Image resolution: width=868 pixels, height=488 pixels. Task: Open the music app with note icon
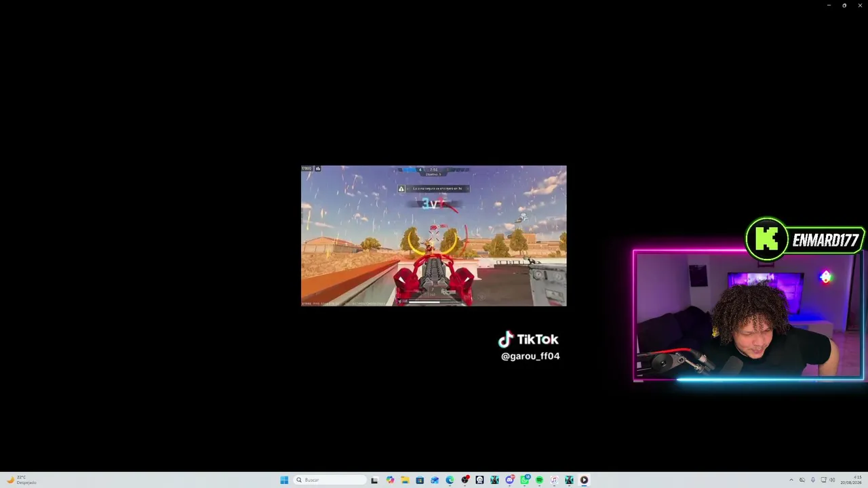[554, 480]
